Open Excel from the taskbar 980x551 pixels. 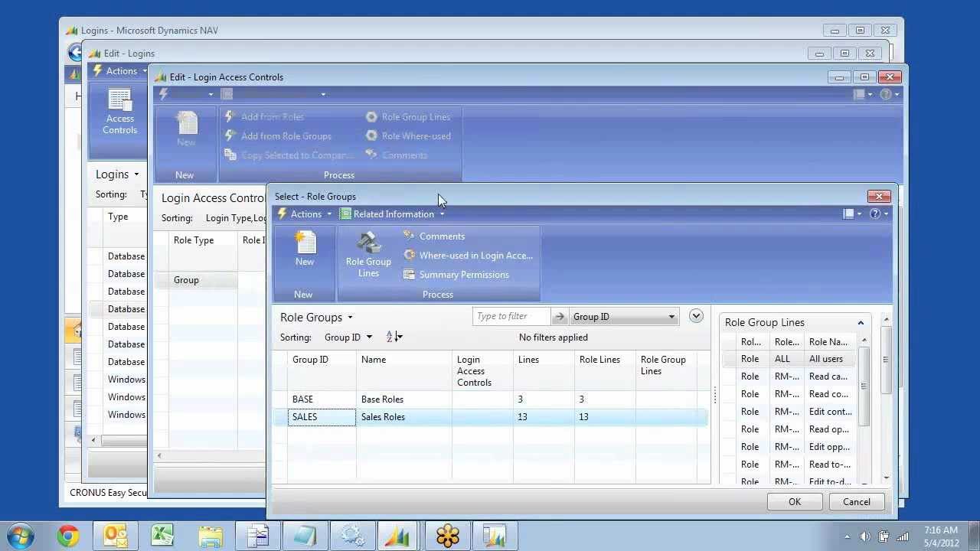tap(163, 536)
